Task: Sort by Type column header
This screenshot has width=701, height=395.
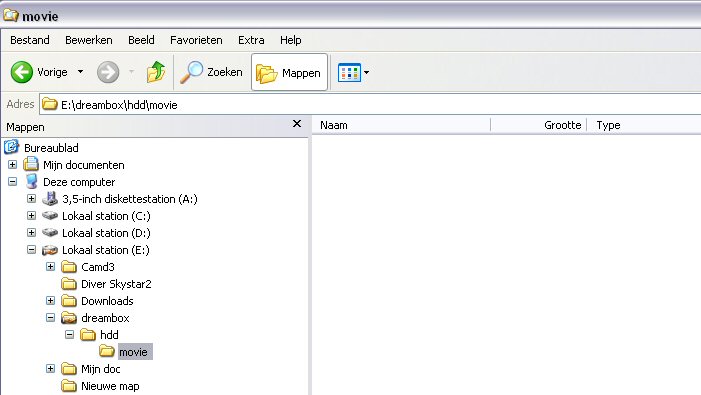Action: click(644, 125)
